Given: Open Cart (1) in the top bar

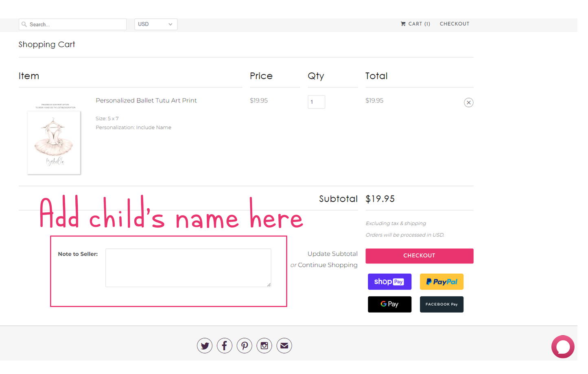Looking at the screenshot, I should point(415,24).
